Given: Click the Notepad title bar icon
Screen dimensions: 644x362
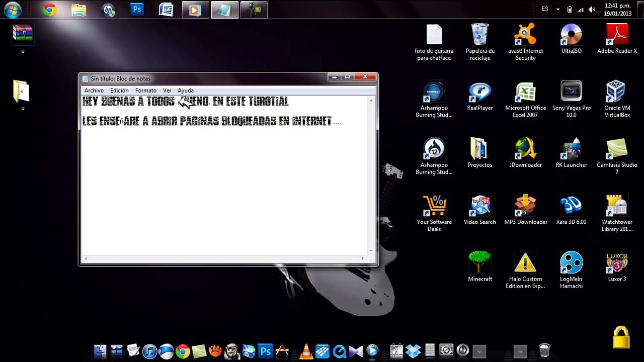Looking at the screenshot, I should click(x=85, y=78).
